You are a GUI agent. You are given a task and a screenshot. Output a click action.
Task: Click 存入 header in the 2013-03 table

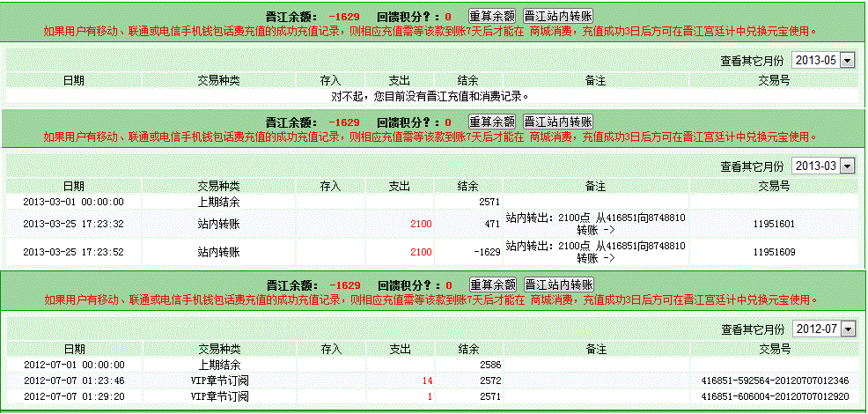tap(330, 186)
